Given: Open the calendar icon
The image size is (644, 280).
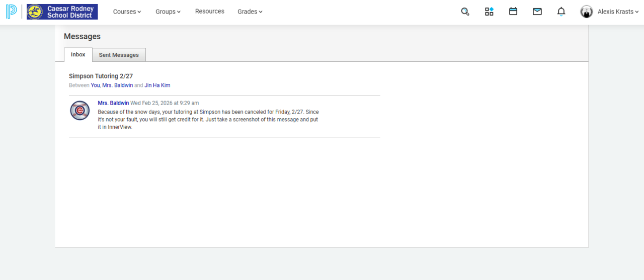Looking at the screenshot, I should coord(513,12).
